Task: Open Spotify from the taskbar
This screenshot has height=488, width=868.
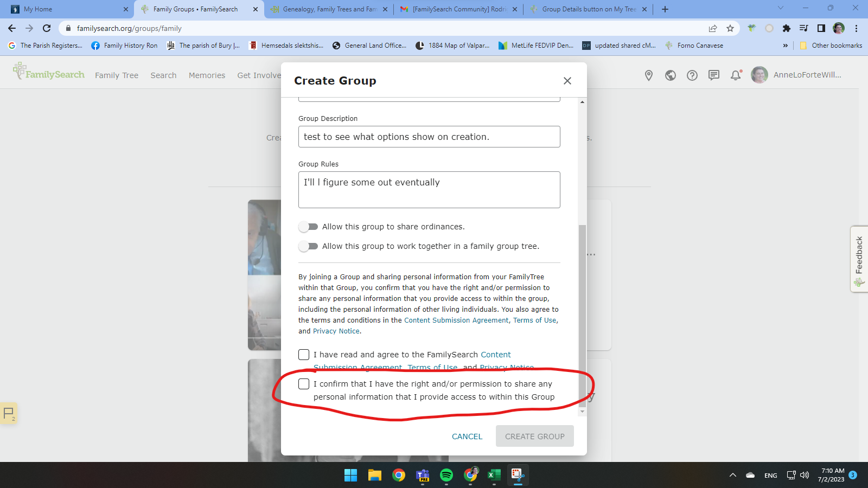Action: 446,476
